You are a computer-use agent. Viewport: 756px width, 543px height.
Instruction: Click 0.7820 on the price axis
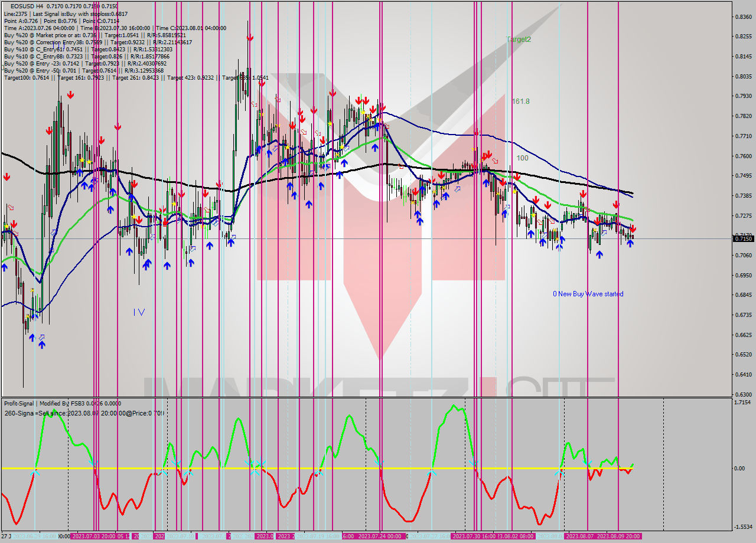743,116
